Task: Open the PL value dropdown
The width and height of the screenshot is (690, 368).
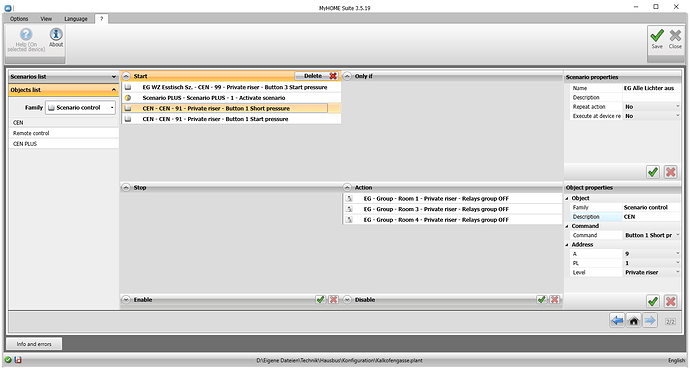Action: (678, 263)
